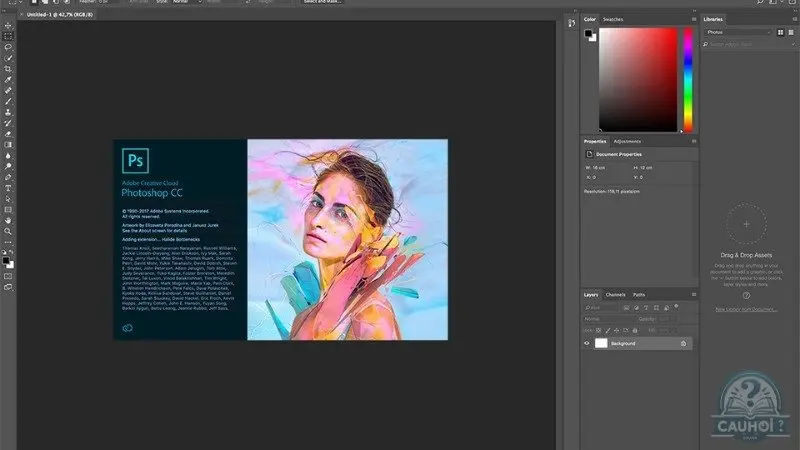Open the Photos library dropdown
The image size is (800, 450).
point(738,32)
